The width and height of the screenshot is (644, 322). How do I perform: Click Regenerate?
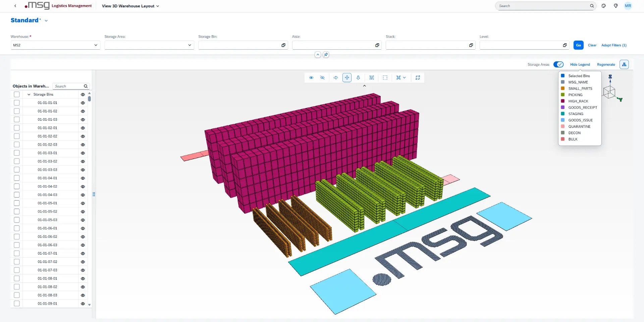click(x=606, y=64)
